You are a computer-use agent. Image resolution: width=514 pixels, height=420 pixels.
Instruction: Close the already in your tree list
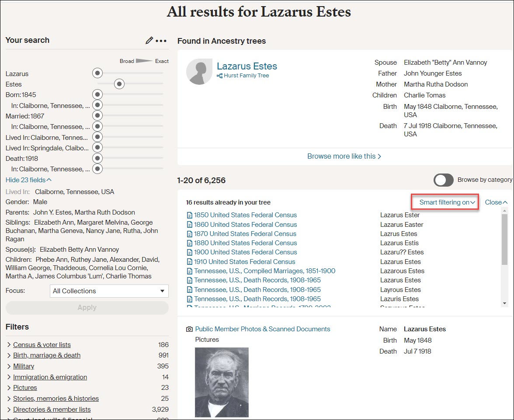[x=496, y=202]
